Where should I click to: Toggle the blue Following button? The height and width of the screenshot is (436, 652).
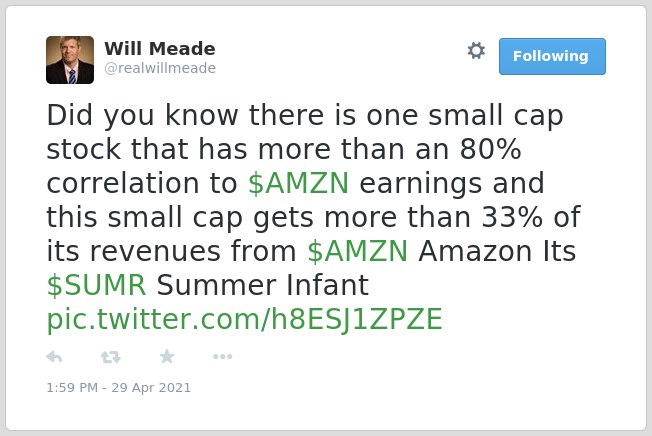[x=552, y=56]
